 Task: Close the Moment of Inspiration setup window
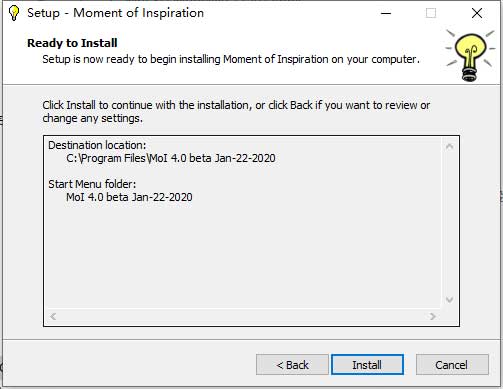click(477, 13)
